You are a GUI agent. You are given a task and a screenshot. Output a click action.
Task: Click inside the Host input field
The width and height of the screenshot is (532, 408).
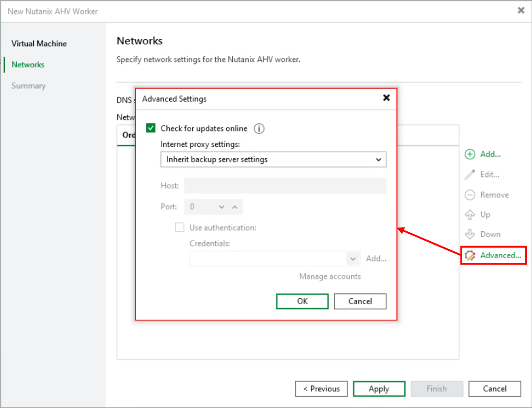click(x=285, y=186)
